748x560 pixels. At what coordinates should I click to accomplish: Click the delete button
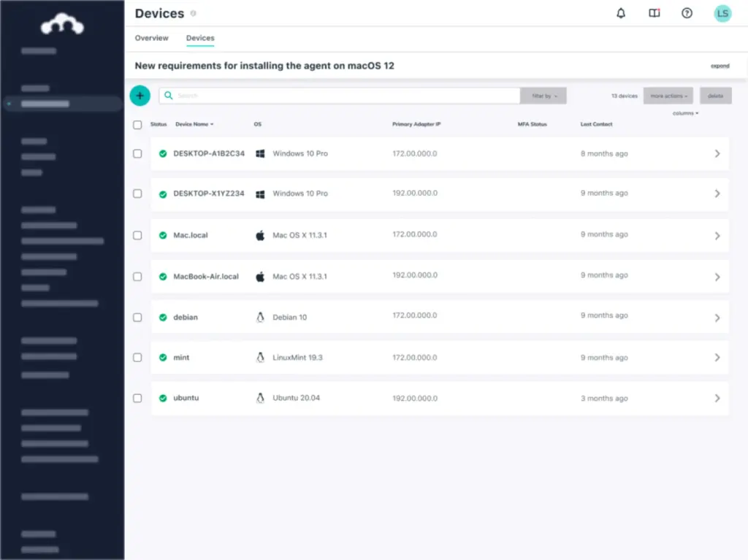715,96
